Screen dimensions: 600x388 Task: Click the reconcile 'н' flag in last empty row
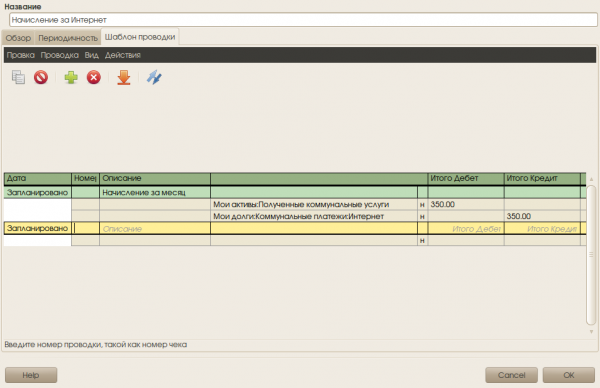click(x=422, y=240)
